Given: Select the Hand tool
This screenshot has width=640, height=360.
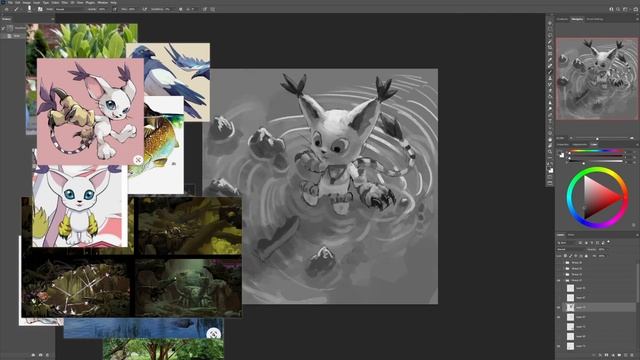Looking at the screenshot, I should [x=550, y=140].
